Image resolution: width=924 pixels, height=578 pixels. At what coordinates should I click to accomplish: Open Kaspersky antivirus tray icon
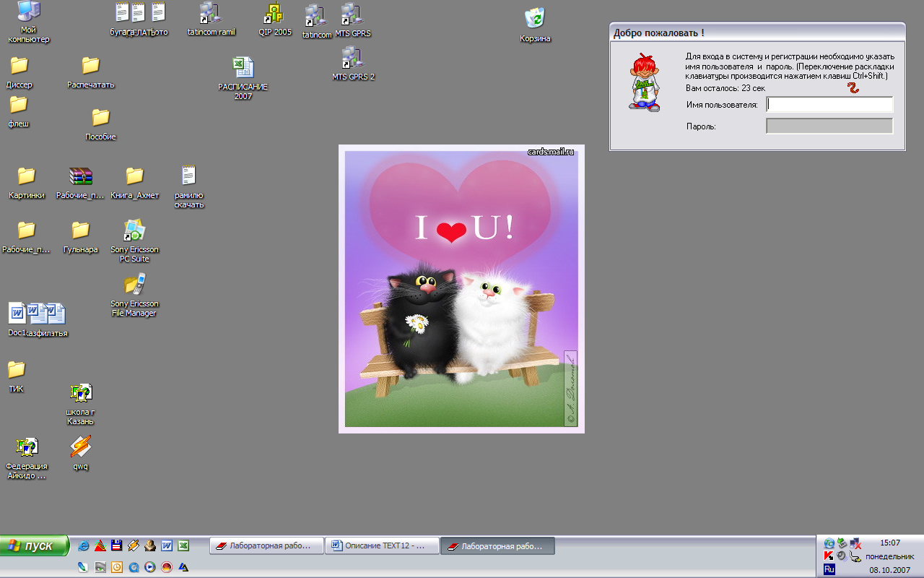[x=829, y=556]
